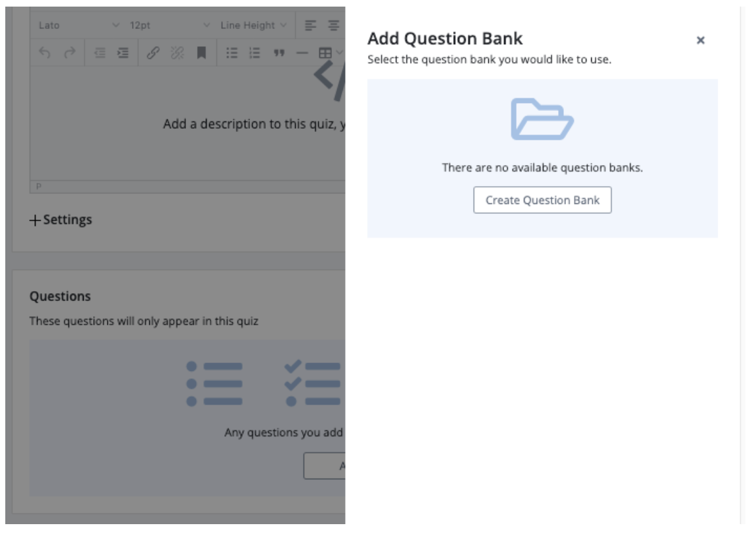Viewport: 756px width, 540px height.
Task: Decrease indent with the outdent icon
Action: (x=100, y=53)
